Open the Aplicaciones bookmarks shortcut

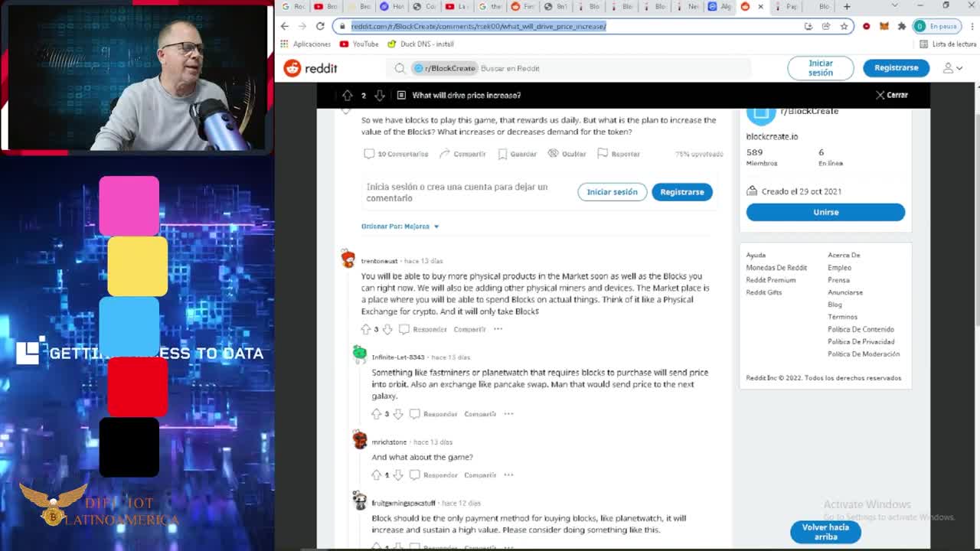coord(306,44)
